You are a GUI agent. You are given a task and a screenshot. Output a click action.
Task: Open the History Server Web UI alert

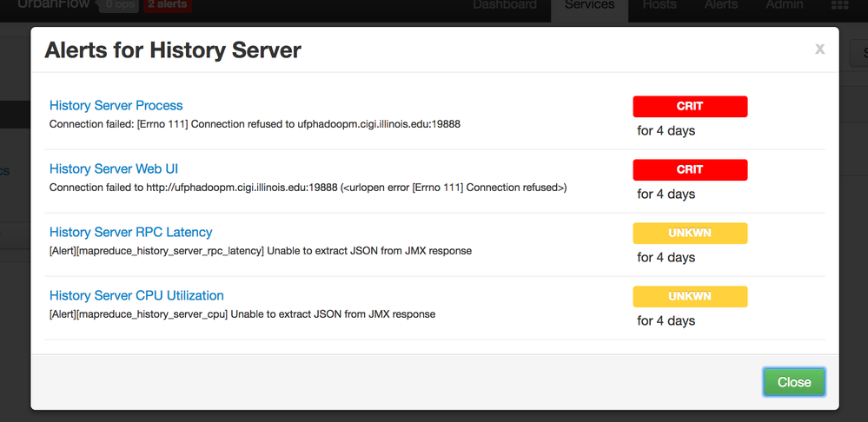tap(114, 169)
